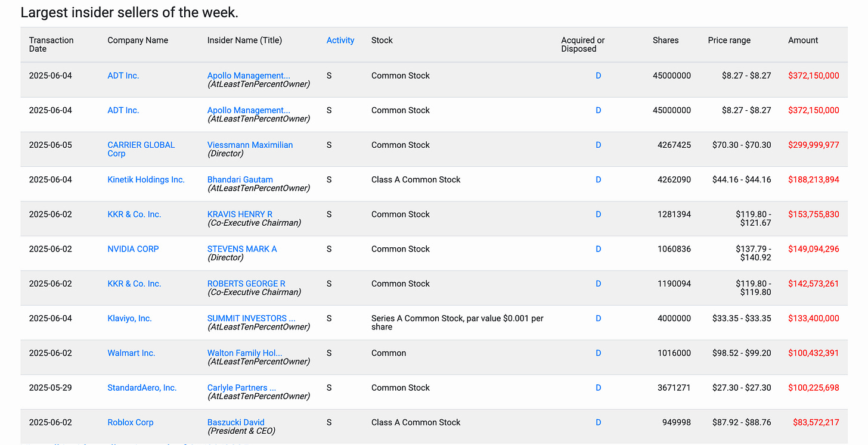Screen dimensions: 868x445
Task: View insider Bhandari Gautam profile
Action: point(240,179)
